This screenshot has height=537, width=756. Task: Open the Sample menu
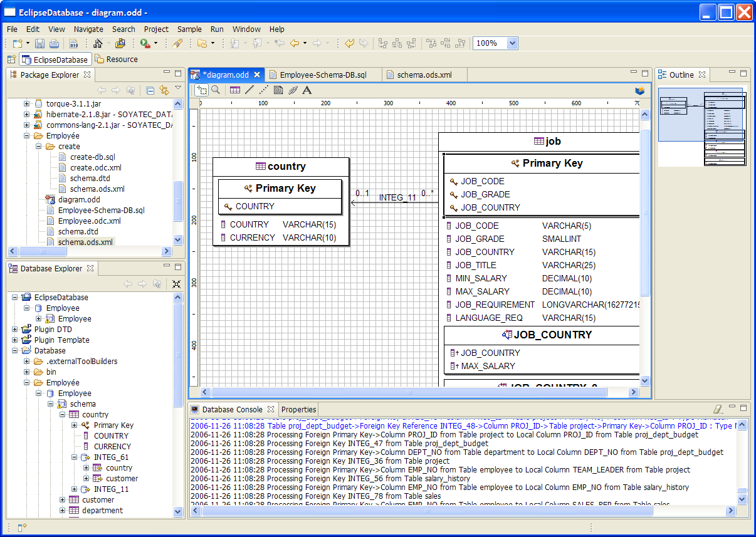click(189, 29)
